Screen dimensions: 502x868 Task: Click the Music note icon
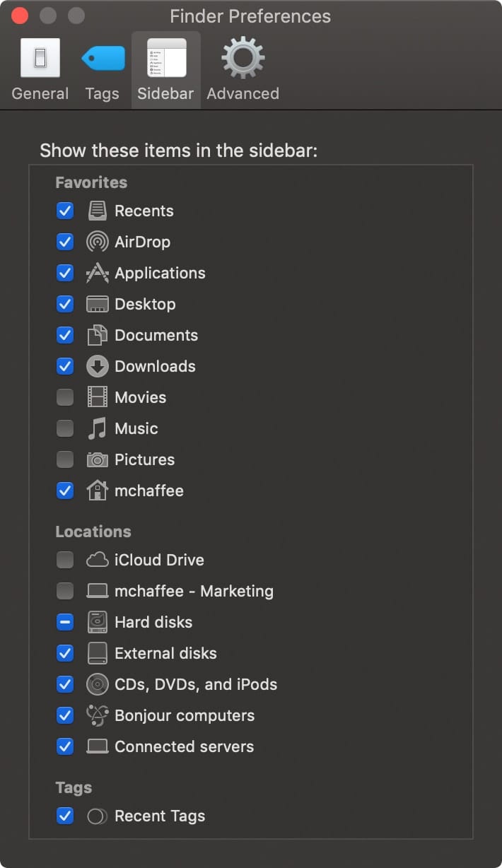click(x=97, y=428)
